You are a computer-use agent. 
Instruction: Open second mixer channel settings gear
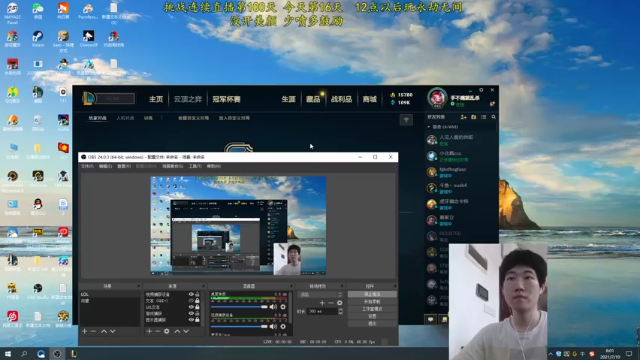283,326
